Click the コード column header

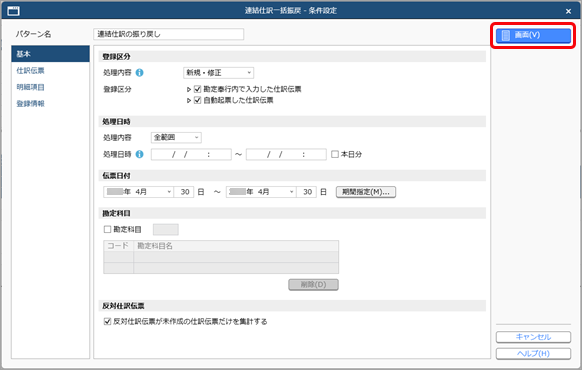point(118,246)
